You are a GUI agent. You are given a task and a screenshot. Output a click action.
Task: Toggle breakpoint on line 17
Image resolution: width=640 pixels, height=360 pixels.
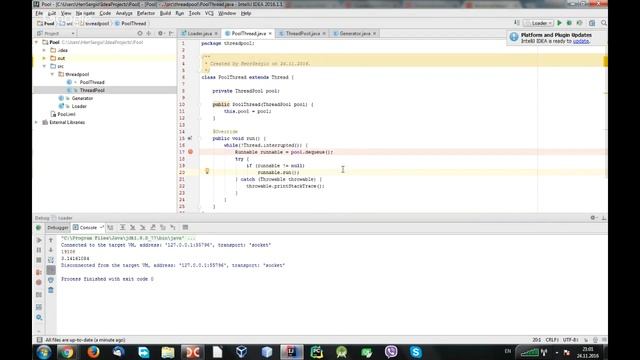coord(190,152)
